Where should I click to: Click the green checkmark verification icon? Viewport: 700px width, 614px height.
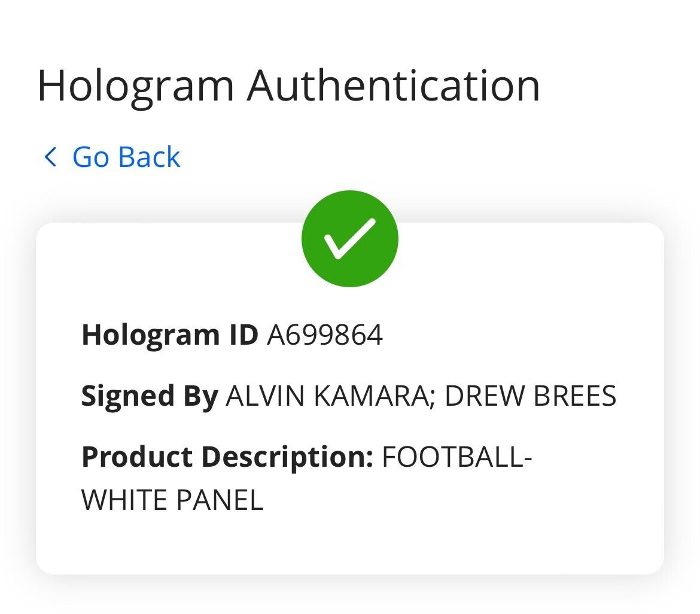[x=349, y=239]
